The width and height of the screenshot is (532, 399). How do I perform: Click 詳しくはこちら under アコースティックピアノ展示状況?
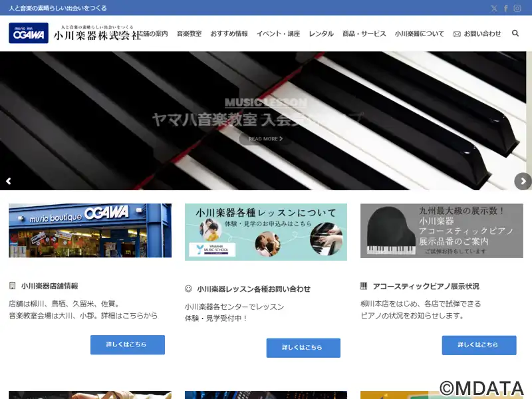[x=479, y=344]
